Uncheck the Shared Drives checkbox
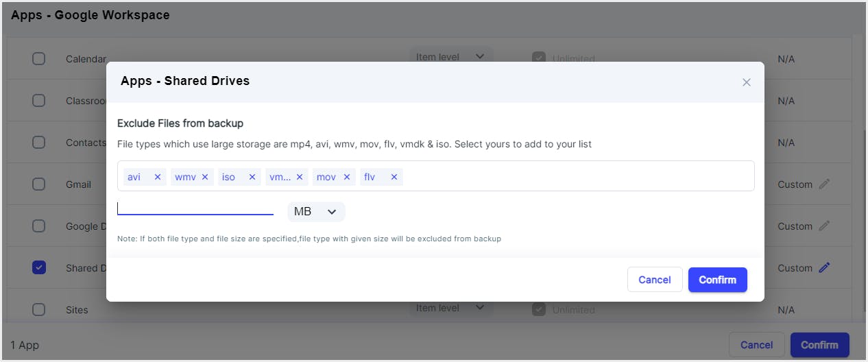This screenshot has height=362, width=868. click(x=39, y=267)
